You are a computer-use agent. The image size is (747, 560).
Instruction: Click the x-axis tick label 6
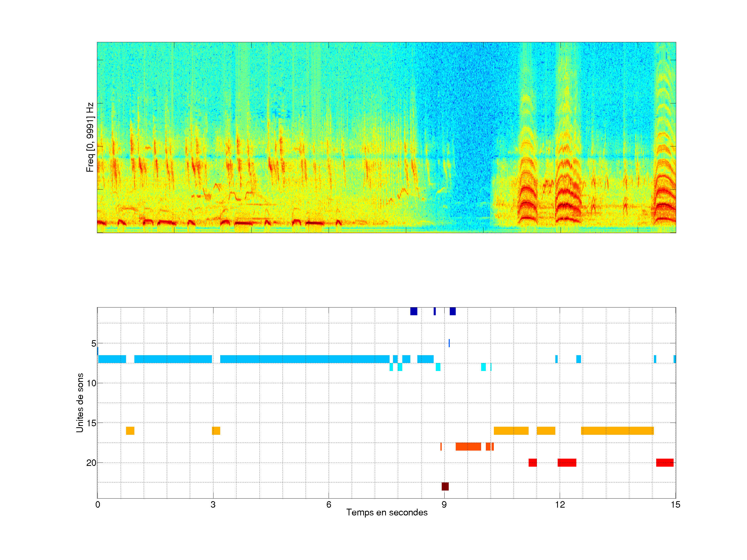coord(329,505)
